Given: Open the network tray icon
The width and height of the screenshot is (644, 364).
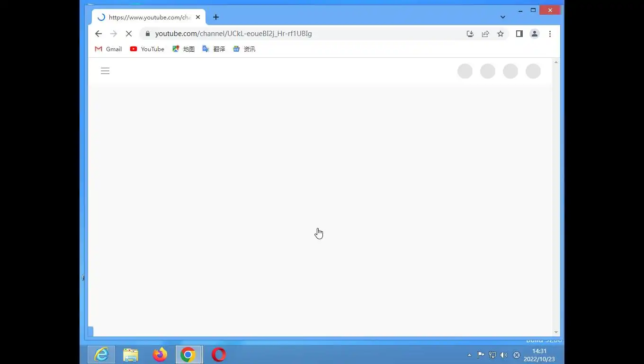Looking at the screenshot, I should coord(492,355).
